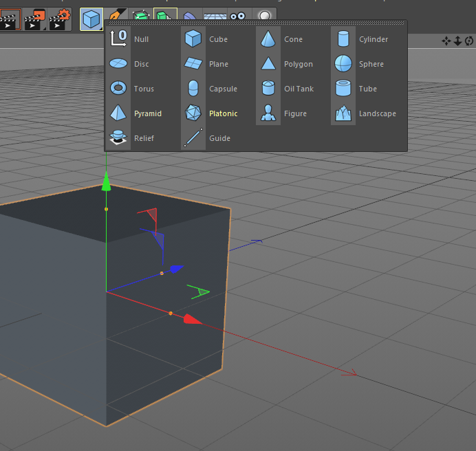Viewport: 476px width, 451px height.
Task: Click the popup's hatched tear-off grip
Action: click(x=256, y=23)
